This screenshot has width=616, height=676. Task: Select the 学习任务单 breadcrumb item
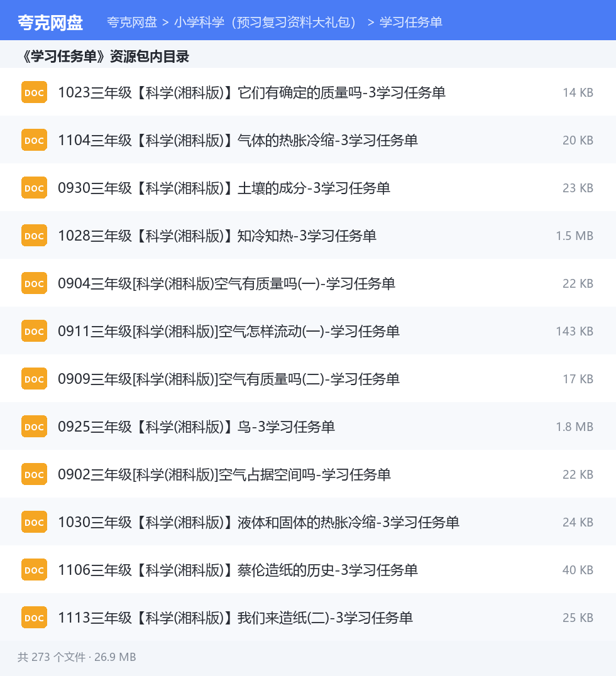pyautogui.click(x=411, y=23)
